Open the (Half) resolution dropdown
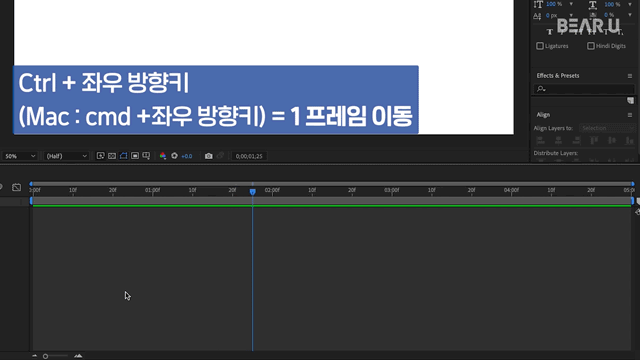 (66, 156)
